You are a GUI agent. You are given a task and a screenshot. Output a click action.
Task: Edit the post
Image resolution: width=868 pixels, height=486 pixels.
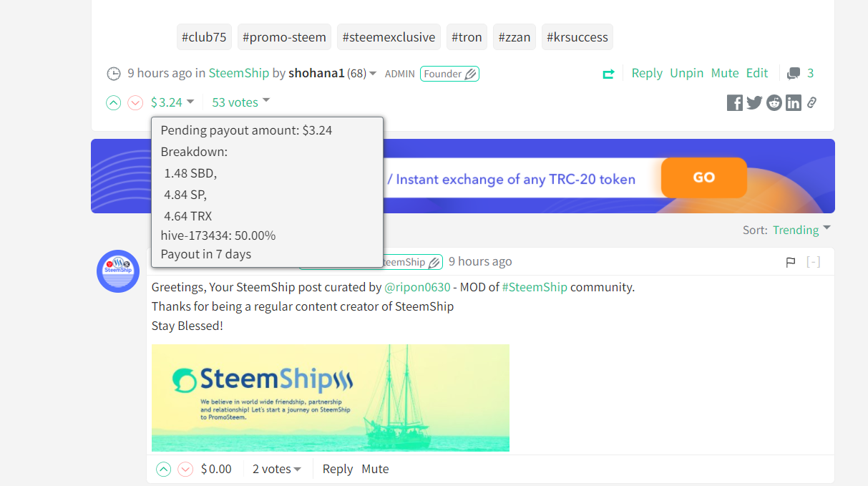(757, 73)
